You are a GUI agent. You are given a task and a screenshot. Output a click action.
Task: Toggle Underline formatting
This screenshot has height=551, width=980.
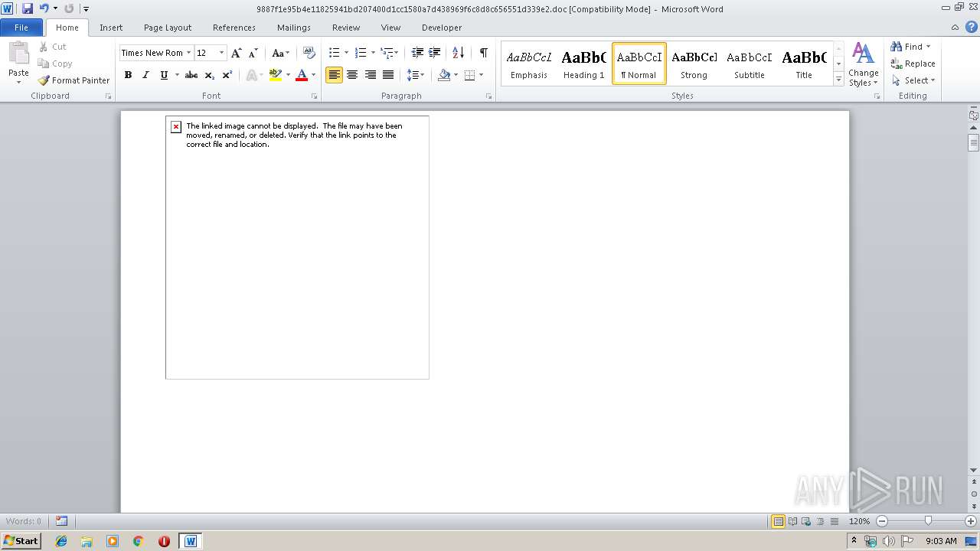pos(163,75)
